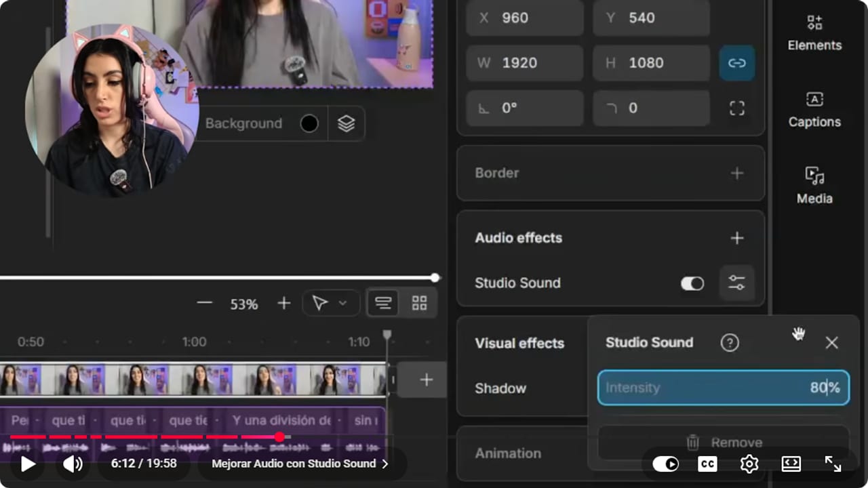Click the layers icon next to Background
The width and height of the screenshot is (868, 488).
click(x=347, y=123)
